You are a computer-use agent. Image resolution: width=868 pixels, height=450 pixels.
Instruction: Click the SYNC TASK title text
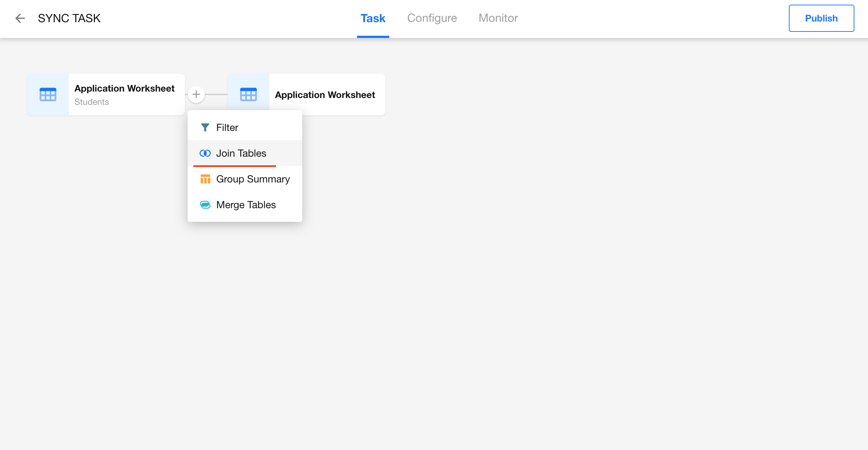[69, 18]
